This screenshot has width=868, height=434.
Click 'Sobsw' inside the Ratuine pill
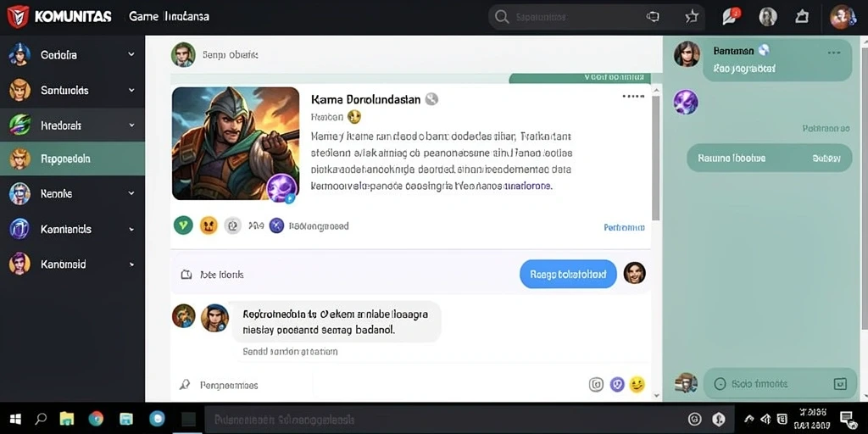point(826,159)
